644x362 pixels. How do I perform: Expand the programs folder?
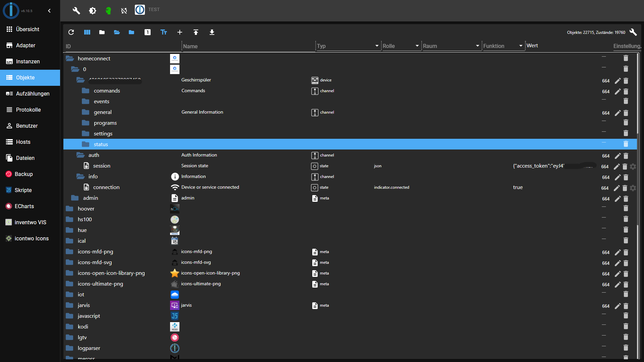pyautogui.click(x=86, y=123)
